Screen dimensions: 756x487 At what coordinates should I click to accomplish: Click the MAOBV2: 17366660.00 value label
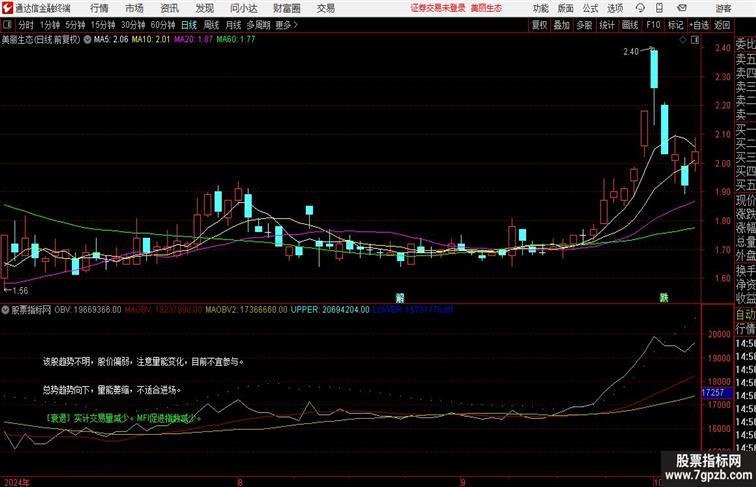pyautogui.click(x=246, y=310)
